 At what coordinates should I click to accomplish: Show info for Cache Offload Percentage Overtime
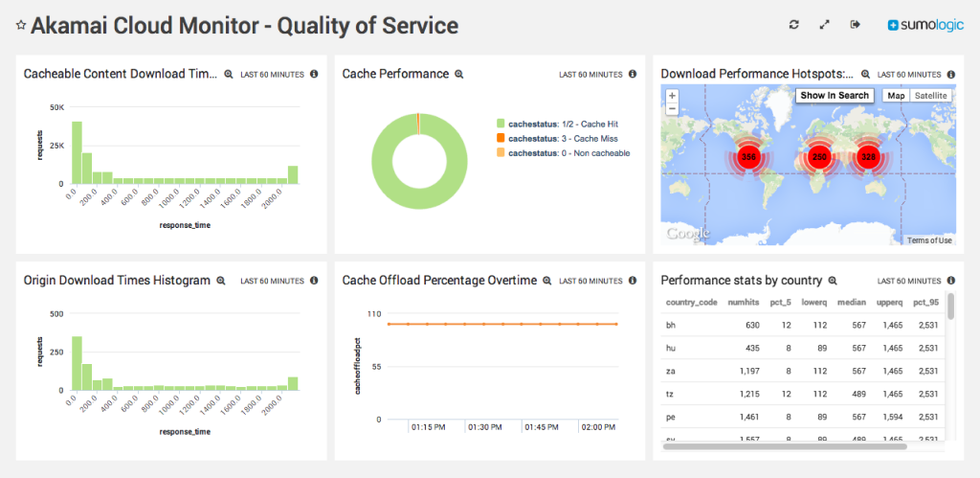point(633,281)
